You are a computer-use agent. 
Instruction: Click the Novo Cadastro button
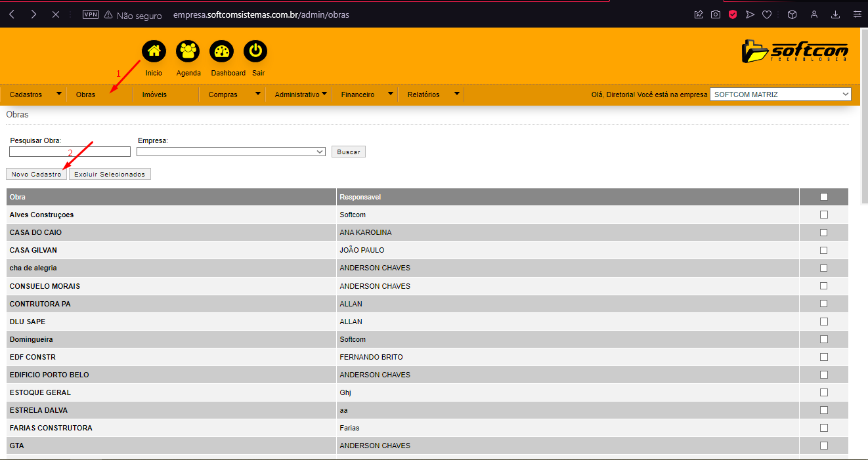[36, 175]
